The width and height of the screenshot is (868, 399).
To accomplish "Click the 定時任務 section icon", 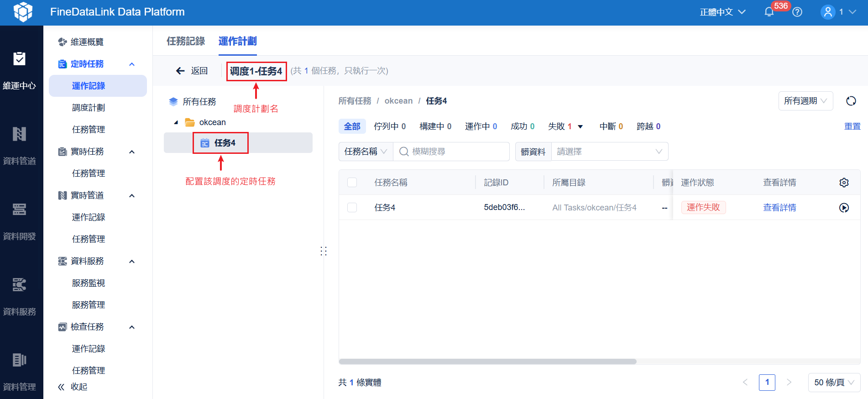I will 63,64.
